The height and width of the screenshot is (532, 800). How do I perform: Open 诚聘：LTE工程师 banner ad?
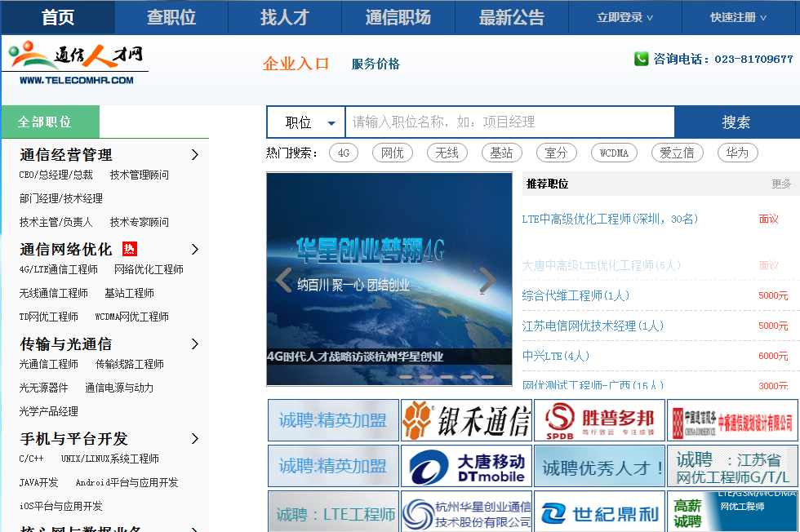coord(333,511)
